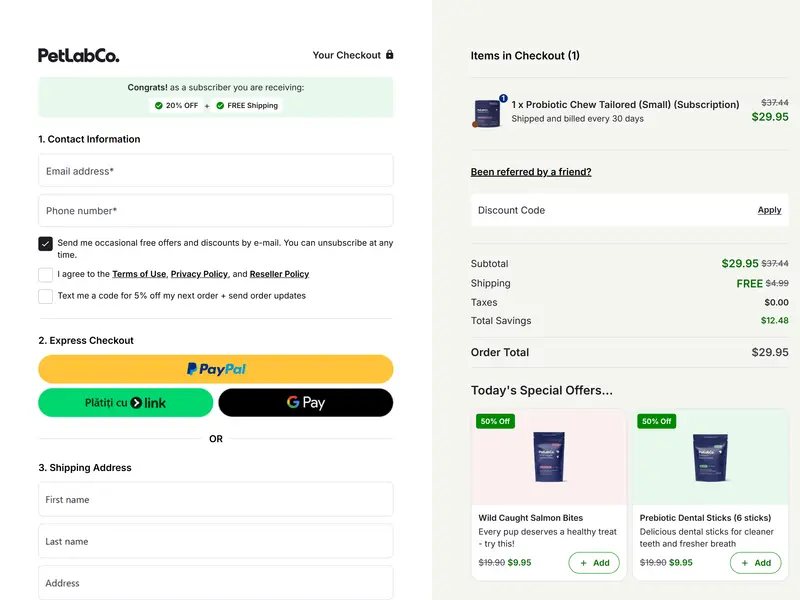Add Prebiotic Dental Sticks to order
800x600 pixels.
coord(754,563)
